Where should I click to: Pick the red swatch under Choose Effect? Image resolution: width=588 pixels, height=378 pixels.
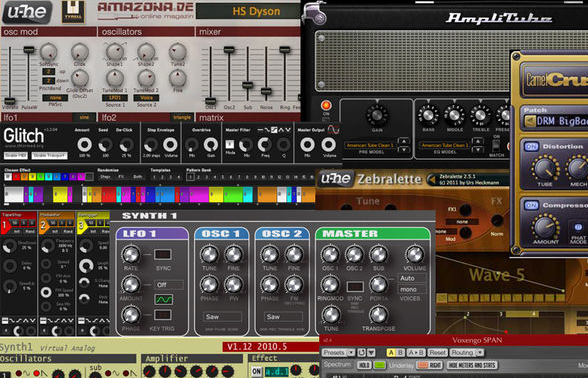[x=16, y=177]
